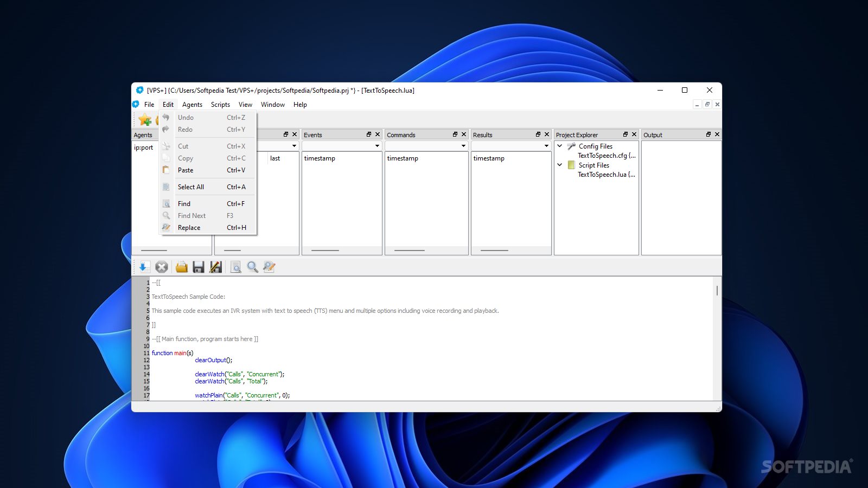Close the Results panel
The width and height of the screenshot is (868, 488).
click(547, 134)
